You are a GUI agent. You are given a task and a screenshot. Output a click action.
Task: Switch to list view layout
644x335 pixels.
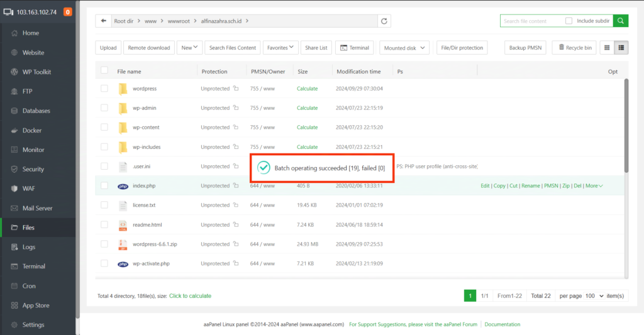(621, 47)
